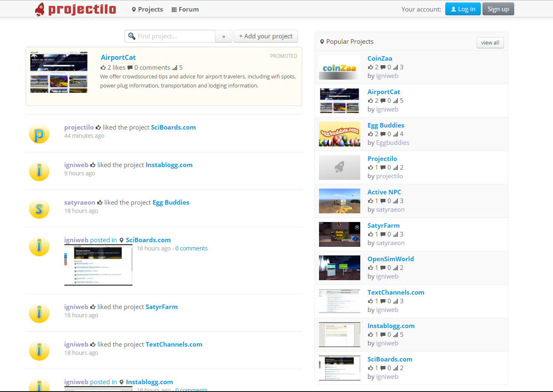Click igniweb avatar beside TextChannels.com like
Screen dimensions: 553x392
coord(39,351)
